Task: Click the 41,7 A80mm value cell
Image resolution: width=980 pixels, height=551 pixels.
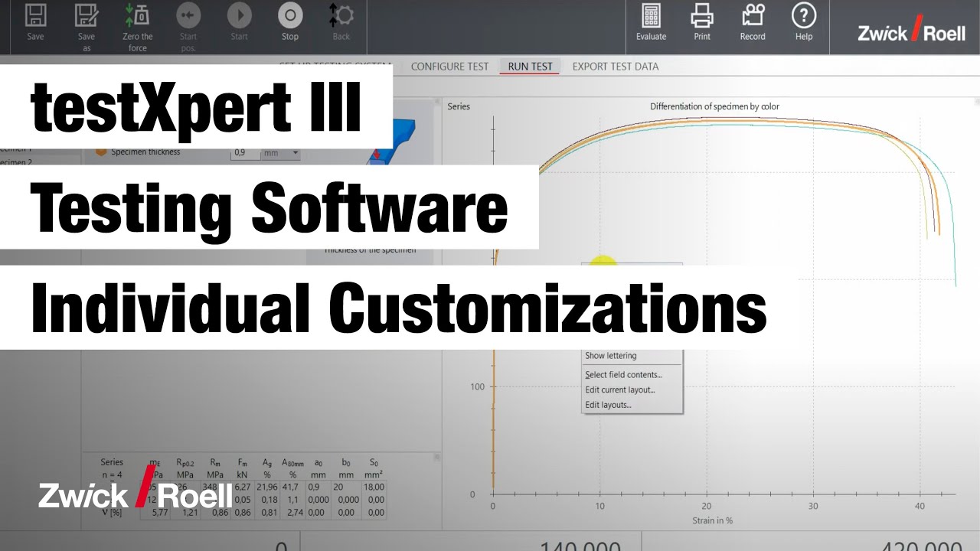Action: 292,486
